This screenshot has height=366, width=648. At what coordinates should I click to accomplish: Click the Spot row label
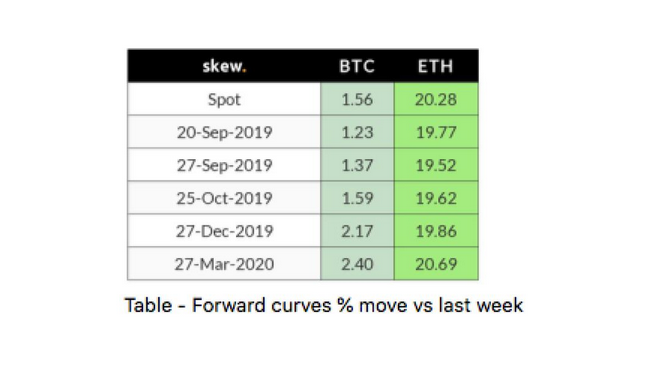click(224, 99)
